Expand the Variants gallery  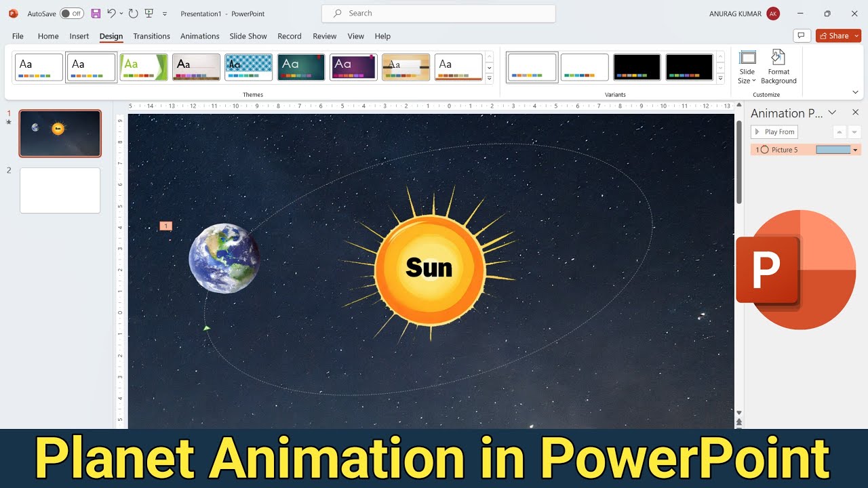pos(720,79)
